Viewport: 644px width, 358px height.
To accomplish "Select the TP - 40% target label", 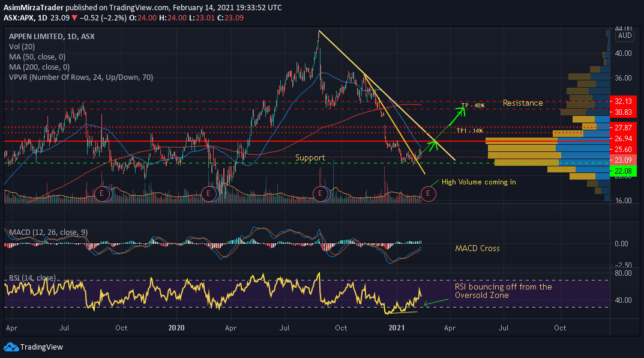I will 473,106.
